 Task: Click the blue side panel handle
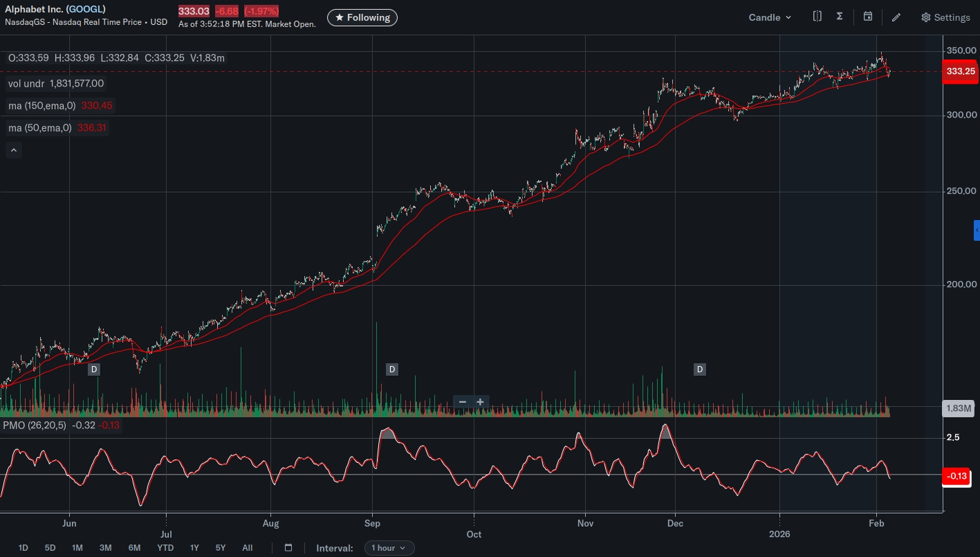point(977,230)
